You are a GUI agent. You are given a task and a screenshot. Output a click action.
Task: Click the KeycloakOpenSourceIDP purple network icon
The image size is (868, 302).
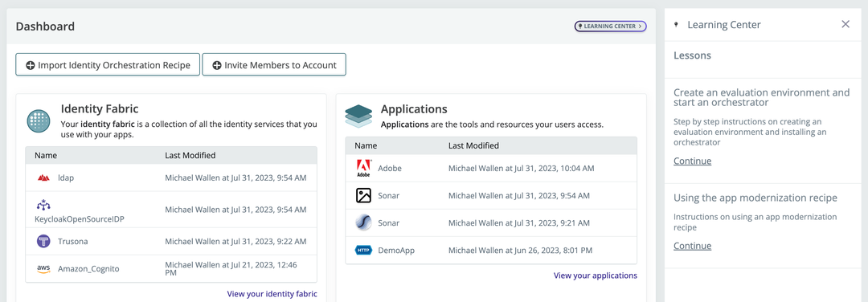(x=43, y=205)
